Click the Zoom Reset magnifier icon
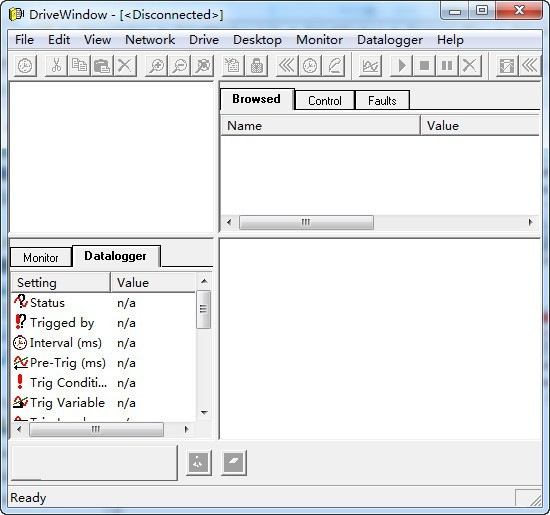The width and height of the screenshot is (550, 515). click(202, 66)
